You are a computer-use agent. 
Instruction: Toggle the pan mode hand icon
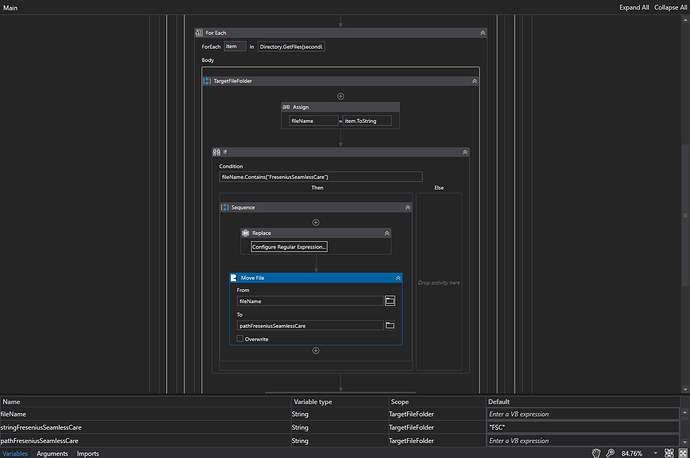596,453
